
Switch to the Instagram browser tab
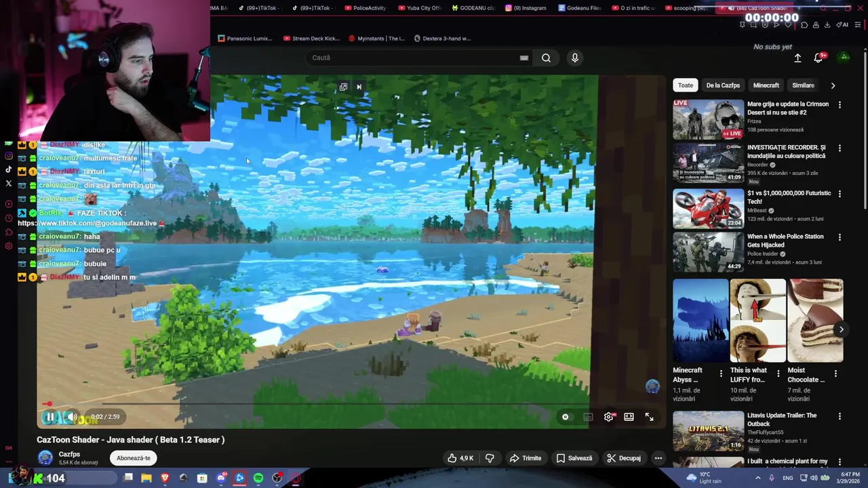coord(526,8)
